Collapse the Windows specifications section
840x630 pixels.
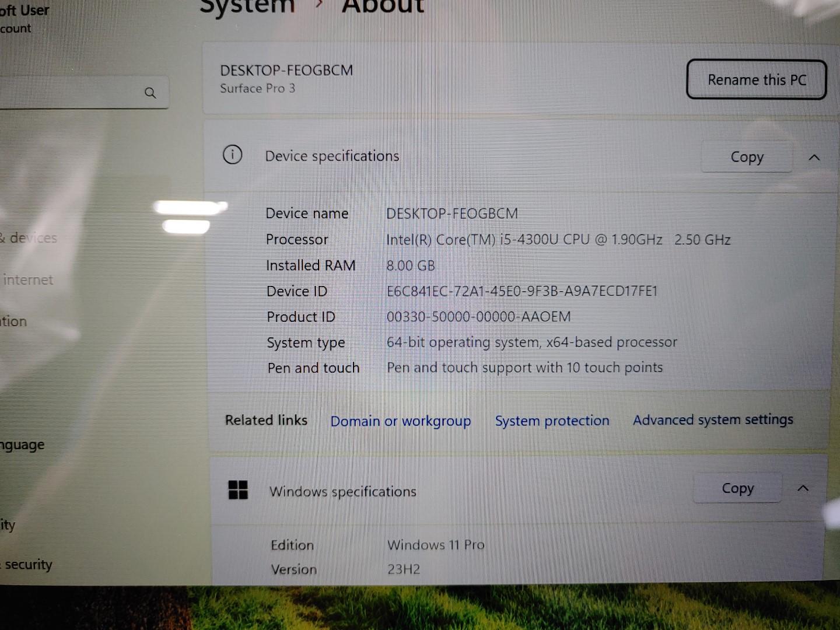coord(803,488)
